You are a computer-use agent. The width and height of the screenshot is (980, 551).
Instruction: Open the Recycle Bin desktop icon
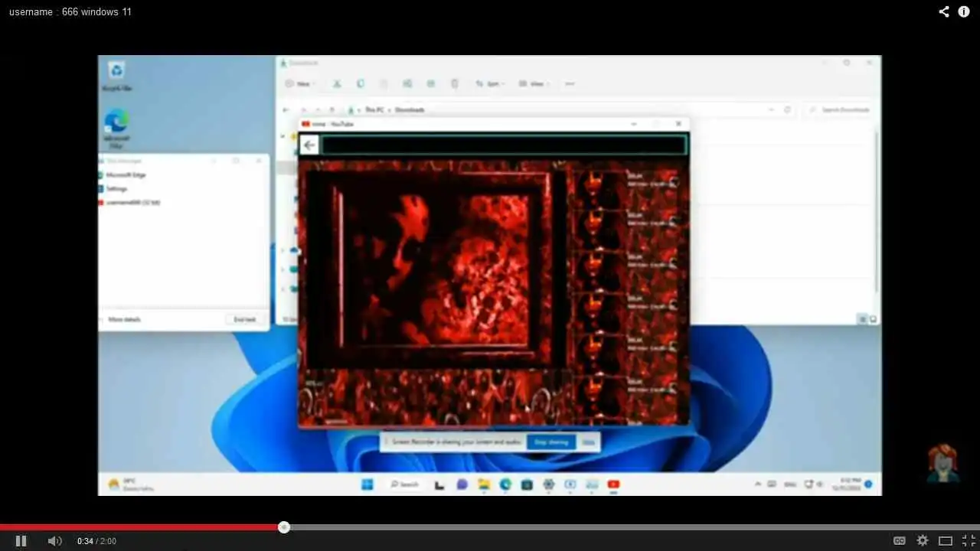click(116, 77)
